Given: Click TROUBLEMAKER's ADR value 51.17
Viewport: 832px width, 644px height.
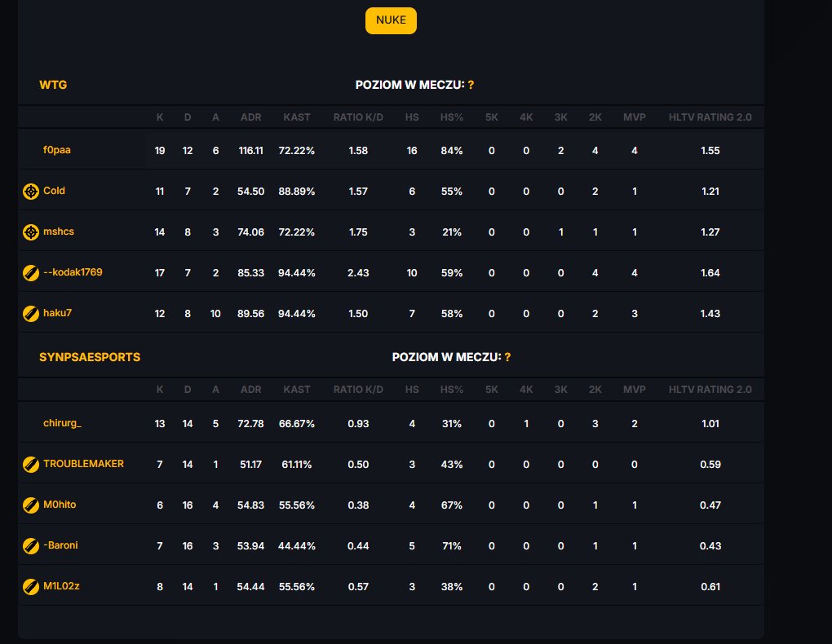Looking at the screenshot, I should [251, 465].
